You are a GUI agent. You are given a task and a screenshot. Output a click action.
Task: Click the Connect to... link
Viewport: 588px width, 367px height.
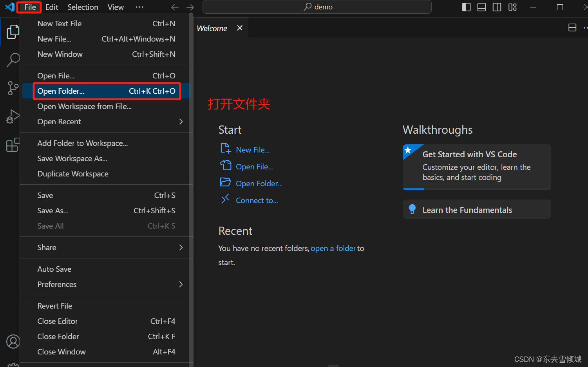(x=257, y=200)
